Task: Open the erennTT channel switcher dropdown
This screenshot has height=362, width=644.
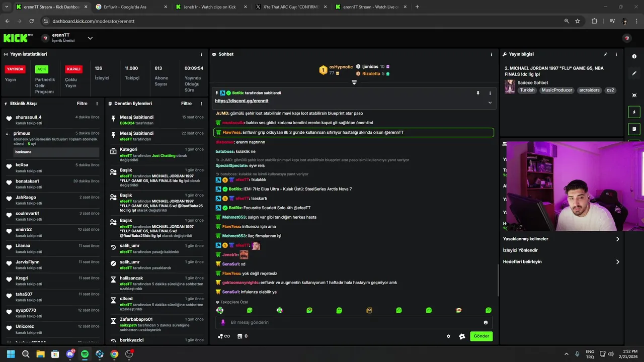Action: coord(90,38)
